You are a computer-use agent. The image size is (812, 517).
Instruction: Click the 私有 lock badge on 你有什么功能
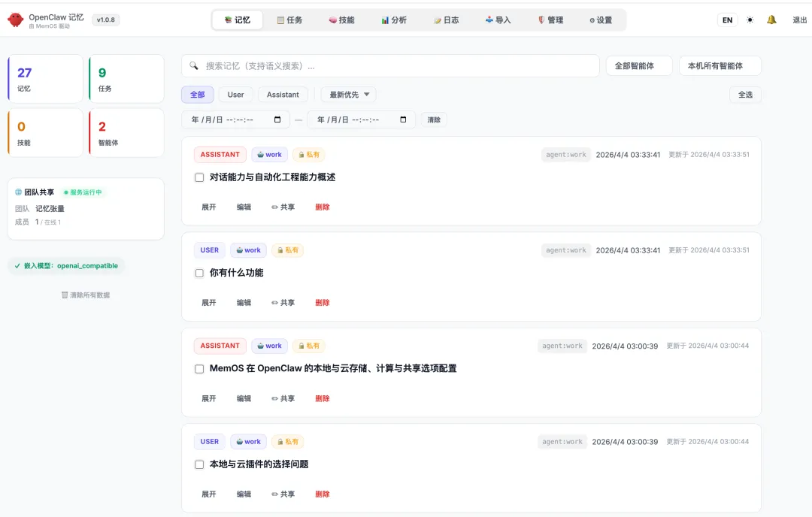click(288, 250)
